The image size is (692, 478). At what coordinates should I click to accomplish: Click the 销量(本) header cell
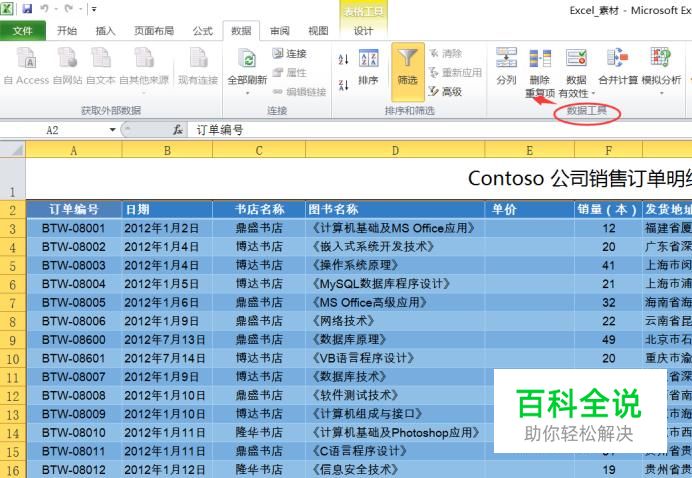click(x=609, y=209)
